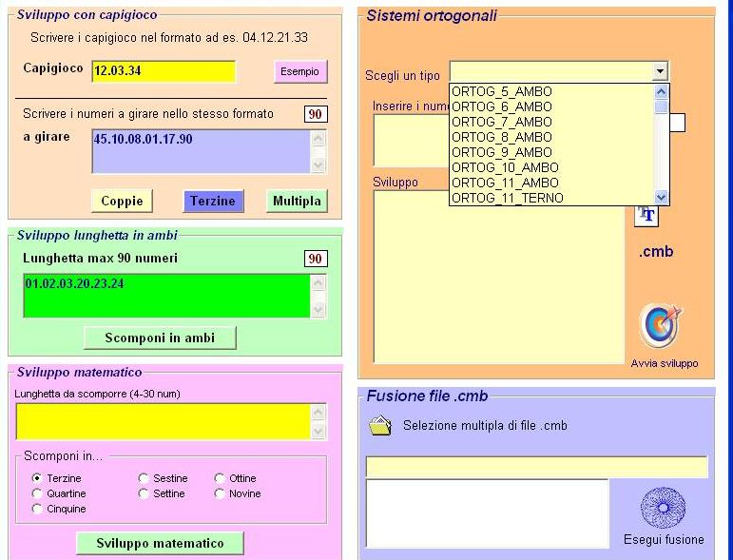Select the Terzine radio button
This screenshot has height=560, width=733.
coord(37,478)
